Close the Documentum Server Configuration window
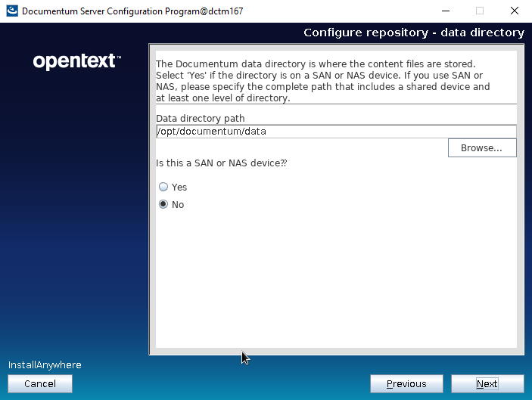532x400 pixels. click(514, 11)
